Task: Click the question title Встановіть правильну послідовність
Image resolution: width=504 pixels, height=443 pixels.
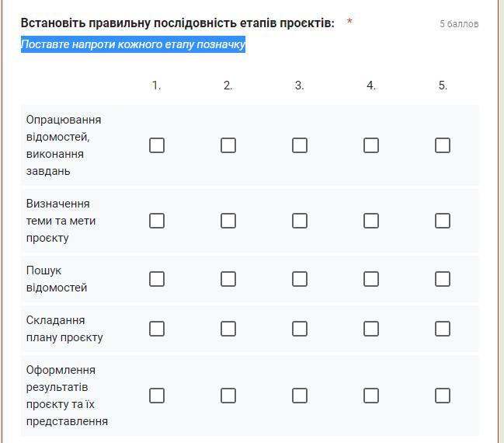Action: tap(177, 23)
